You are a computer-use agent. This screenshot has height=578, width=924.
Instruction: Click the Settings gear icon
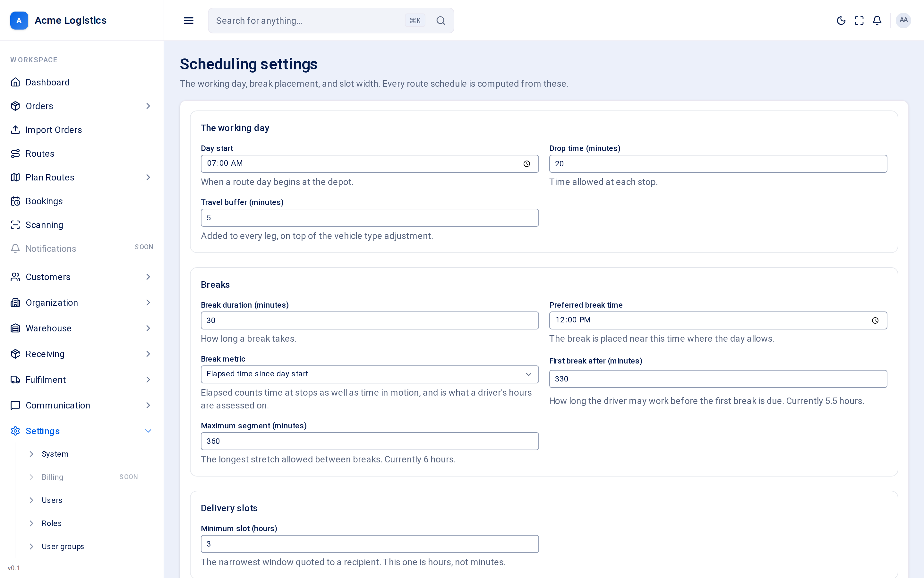pos(15,431)
